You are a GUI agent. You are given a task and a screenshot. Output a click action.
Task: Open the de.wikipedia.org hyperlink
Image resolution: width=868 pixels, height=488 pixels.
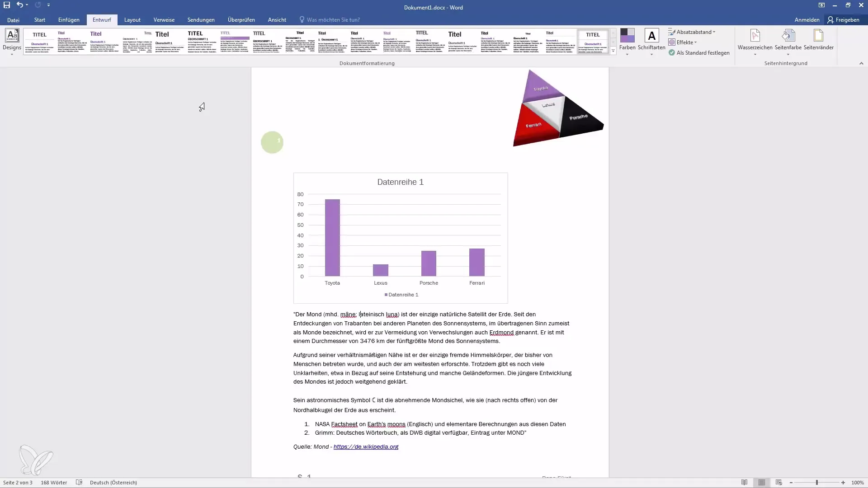[366, 447]
